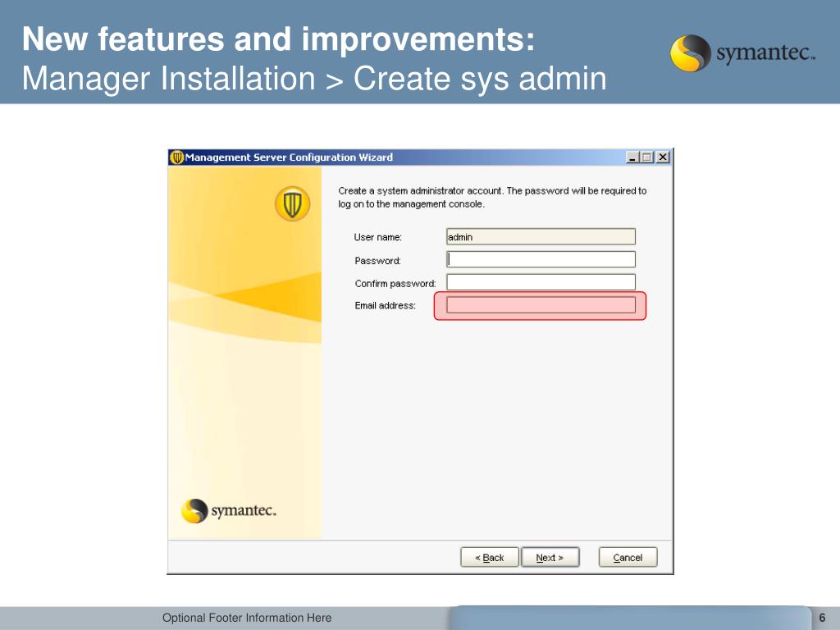
Task: Click the 'Optional Footer Information Here' text
Action: click(x=247, y=618)
